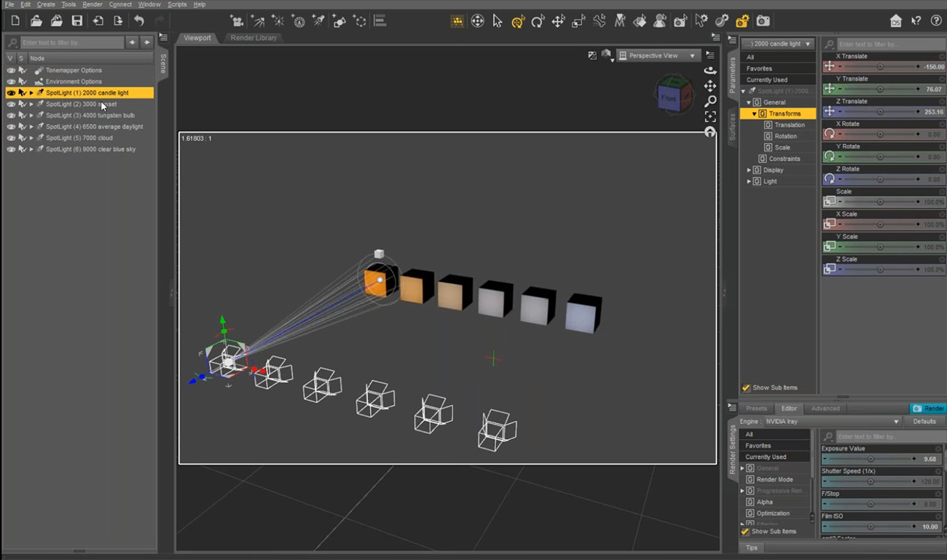Expand SpotLight (4) 6500 average daylight node

[x=31, y=127]
